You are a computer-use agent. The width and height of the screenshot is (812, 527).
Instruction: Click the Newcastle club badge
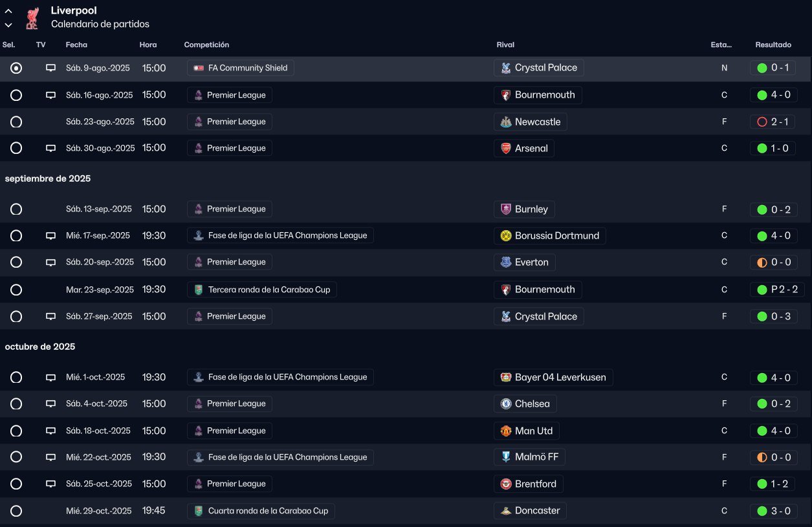[x=505, y=122]
